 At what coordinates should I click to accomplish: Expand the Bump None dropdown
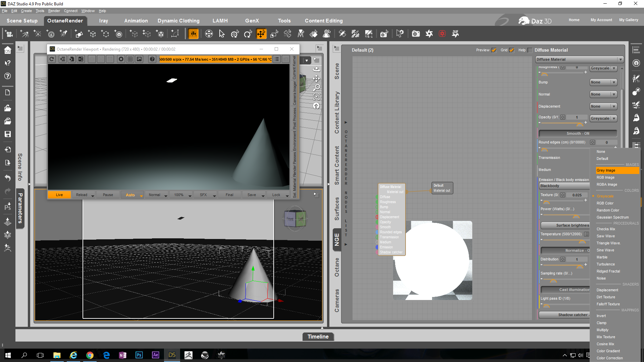coord(603,82)
